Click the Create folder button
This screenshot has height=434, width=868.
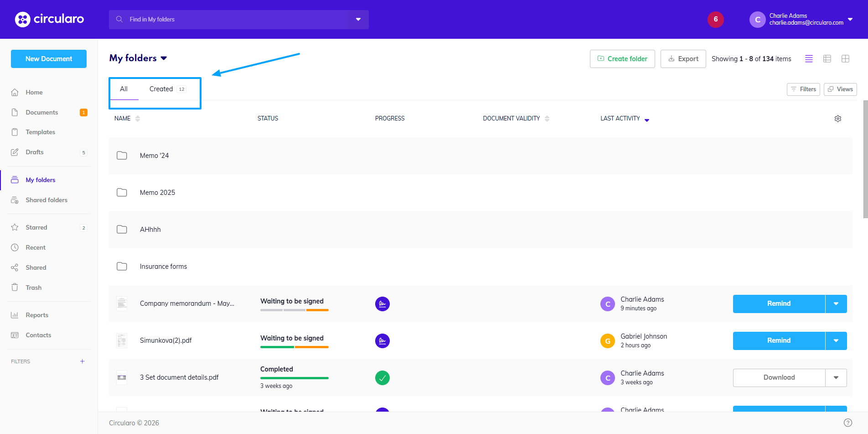click(622, 59)
